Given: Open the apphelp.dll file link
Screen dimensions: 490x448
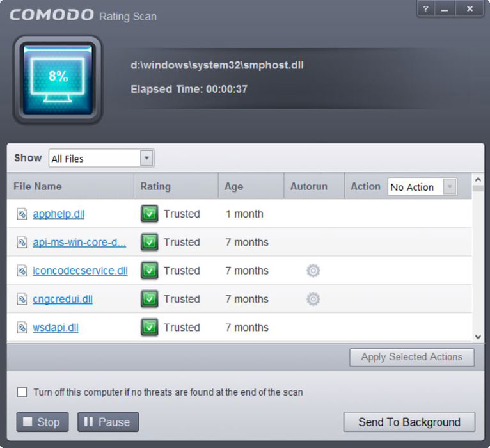Looking at the screenshot, I should [x=58, y=214].
